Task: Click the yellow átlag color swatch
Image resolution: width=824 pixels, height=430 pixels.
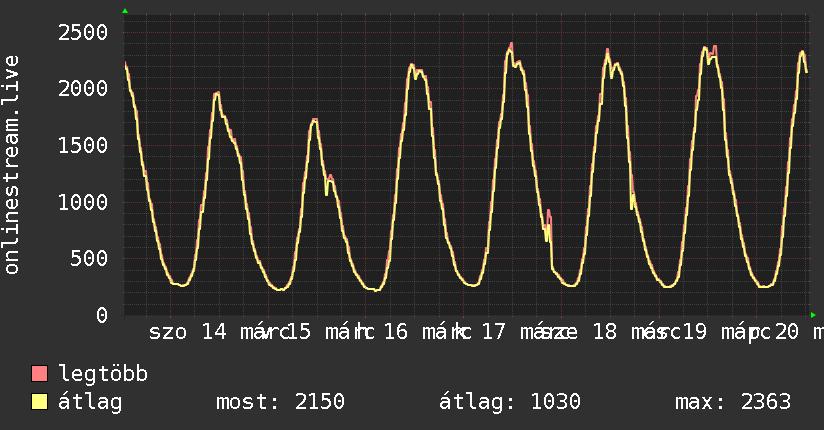Action: pyautogui.click(x=39, y=402)
